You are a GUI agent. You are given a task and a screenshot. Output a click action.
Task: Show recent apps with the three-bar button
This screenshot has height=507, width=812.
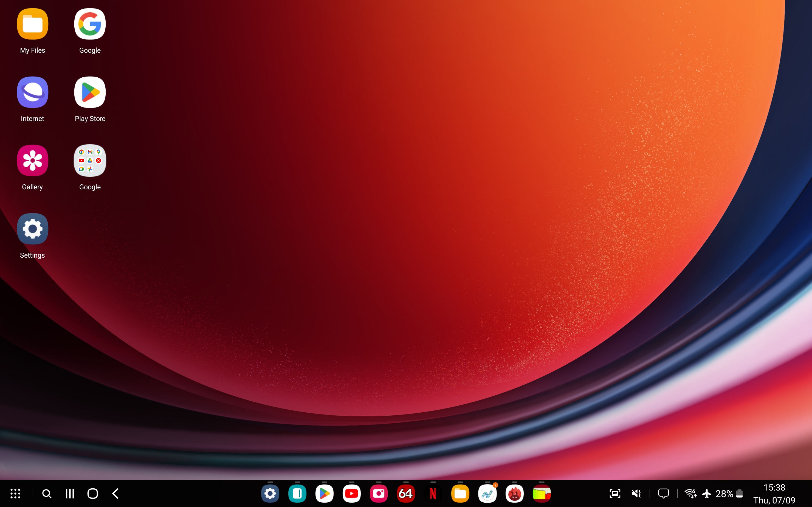(x=70, y=494)
